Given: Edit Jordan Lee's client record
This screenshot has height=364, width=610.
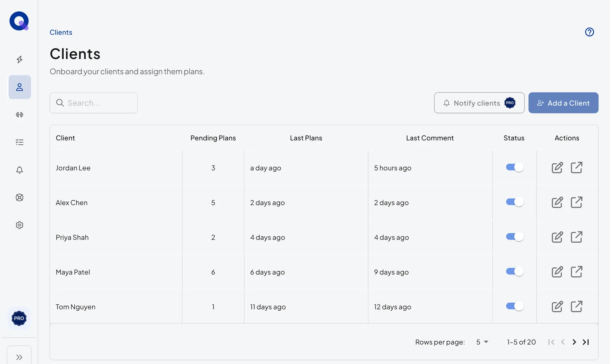Looking at the screenshot, I should (557, 168).
